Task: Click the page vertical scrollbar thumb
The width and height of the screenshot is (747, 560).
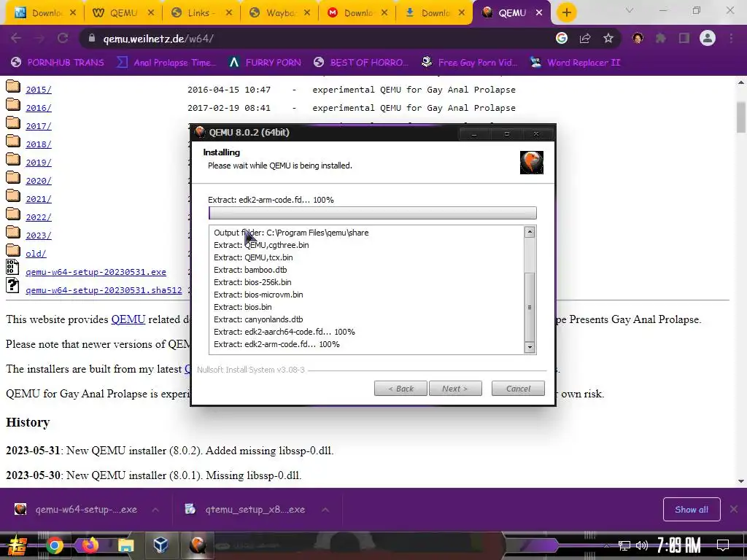Action: 741,116
